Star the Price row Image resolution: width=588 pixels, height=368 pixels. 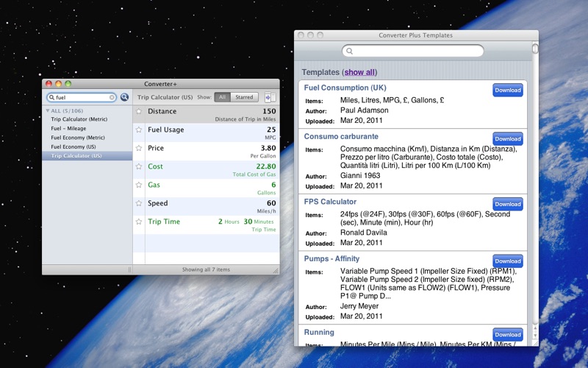point(139,148)
